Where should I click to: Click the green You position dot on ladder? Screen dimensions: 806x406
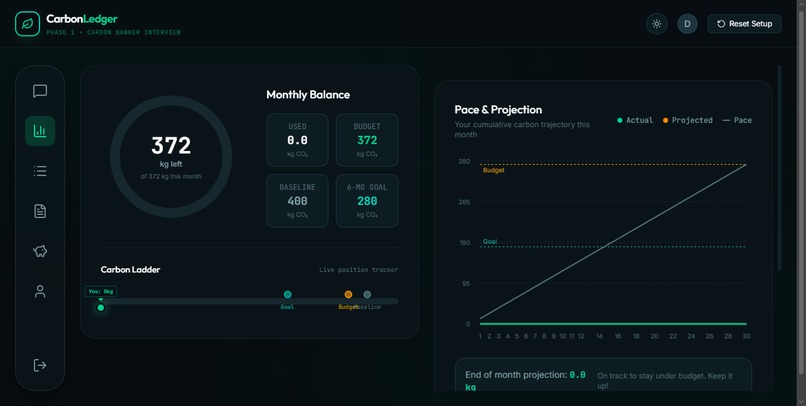coord(101,308)
